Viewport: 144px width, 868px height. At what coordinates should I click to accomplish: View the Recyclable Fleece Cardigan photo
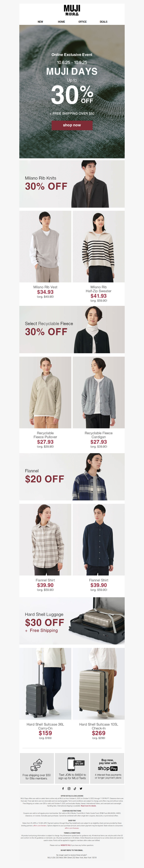pyautogui.click(x=99, y=392)
